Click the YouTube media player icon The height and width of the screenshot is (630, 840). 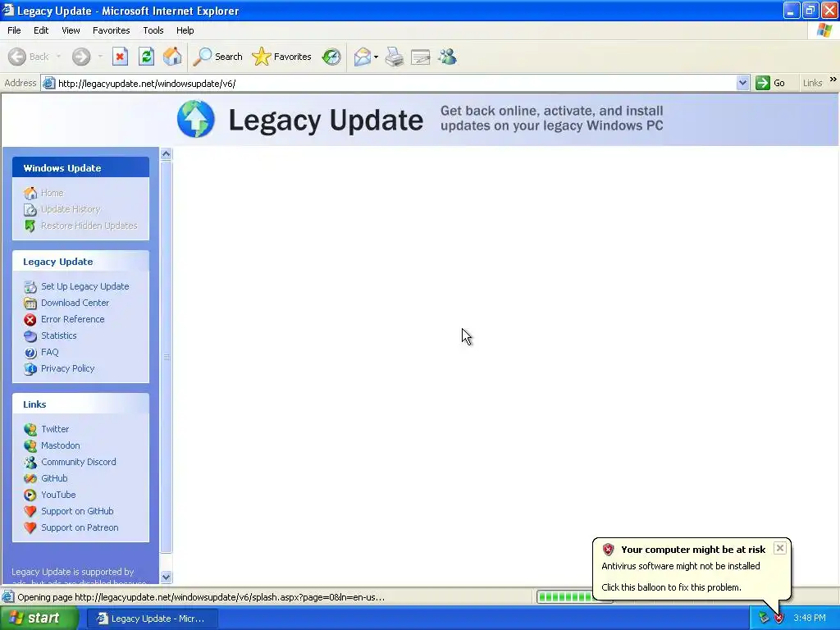click(30, 495)
